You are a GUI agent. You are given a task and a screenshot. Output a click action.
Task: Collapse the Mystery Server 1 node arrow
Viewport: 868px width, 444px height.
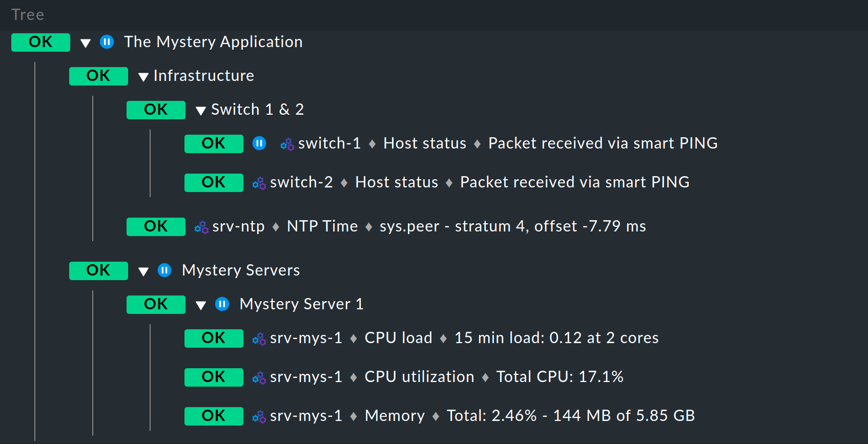[201, 305]
